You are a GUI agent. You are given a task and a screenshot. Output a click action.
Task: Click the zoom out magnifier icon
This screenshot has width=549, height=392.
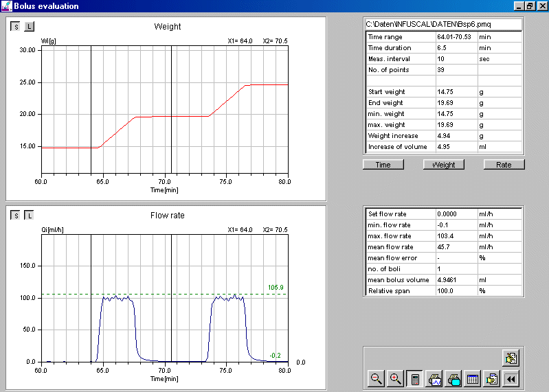click(x=376, y=379)
